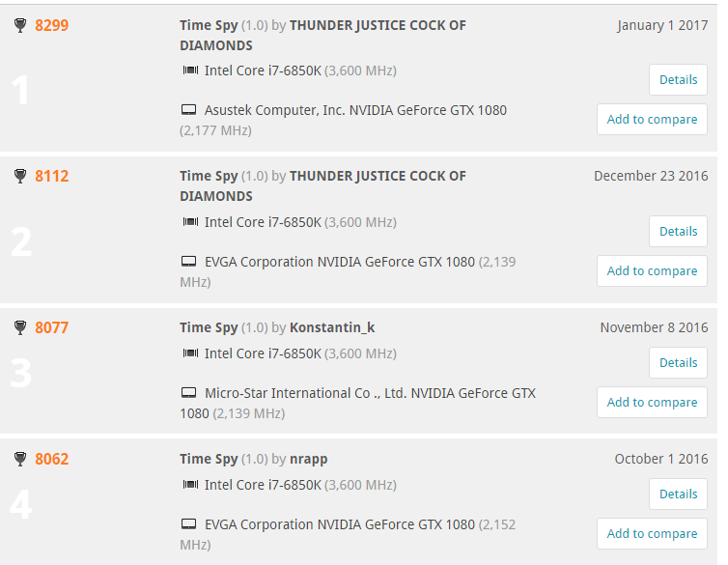728x565 pixels.
Task: Click CPU chip icon in rank 1 result
Action: (190, 71)
